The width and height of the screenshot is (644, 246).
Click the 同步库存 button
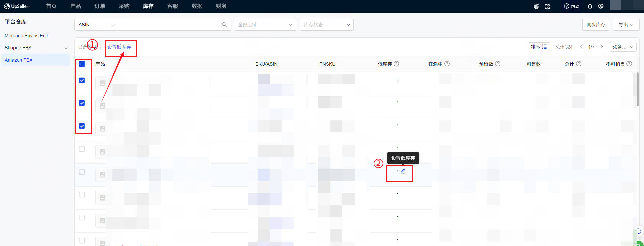tap(596, 25)
